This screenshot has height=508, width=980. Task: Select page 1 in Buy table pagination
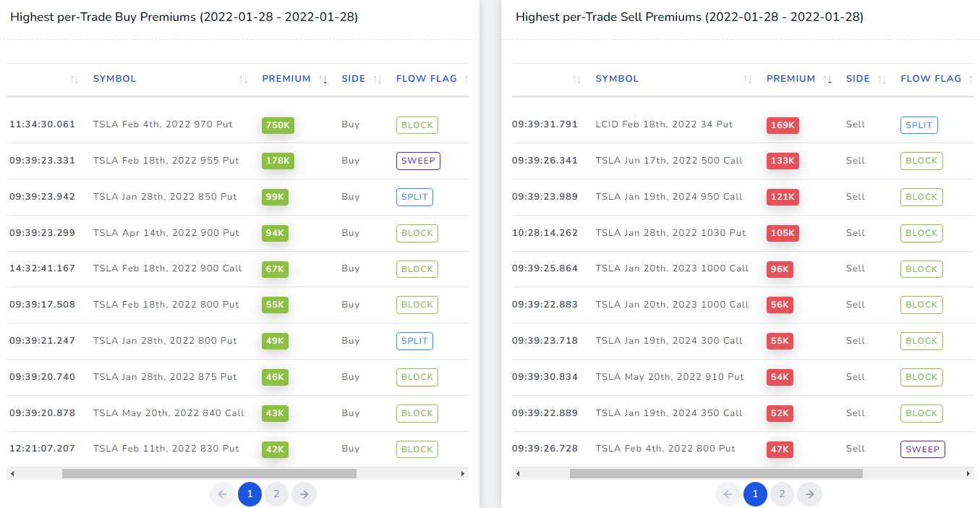point(250,494)
